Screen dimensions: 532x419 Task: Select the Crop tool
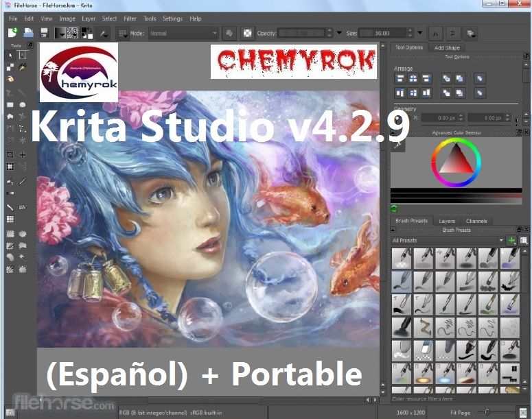[x=10, y=154]
